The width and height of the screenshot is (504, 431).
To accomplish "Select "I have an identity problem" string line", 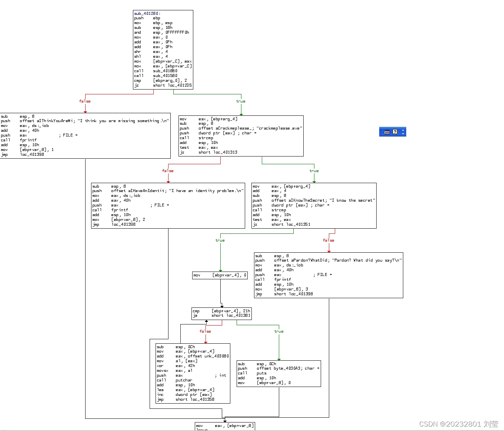I will (168, 191).
